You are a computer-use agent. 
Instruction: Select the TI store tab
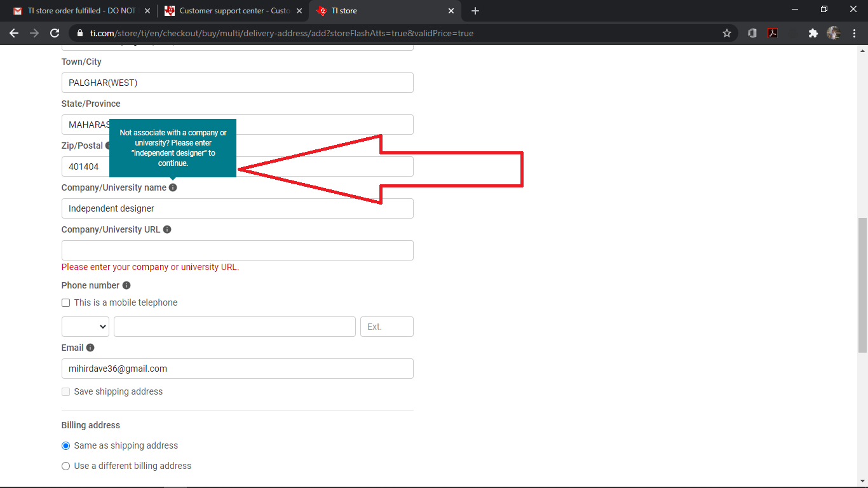(385, 11)
